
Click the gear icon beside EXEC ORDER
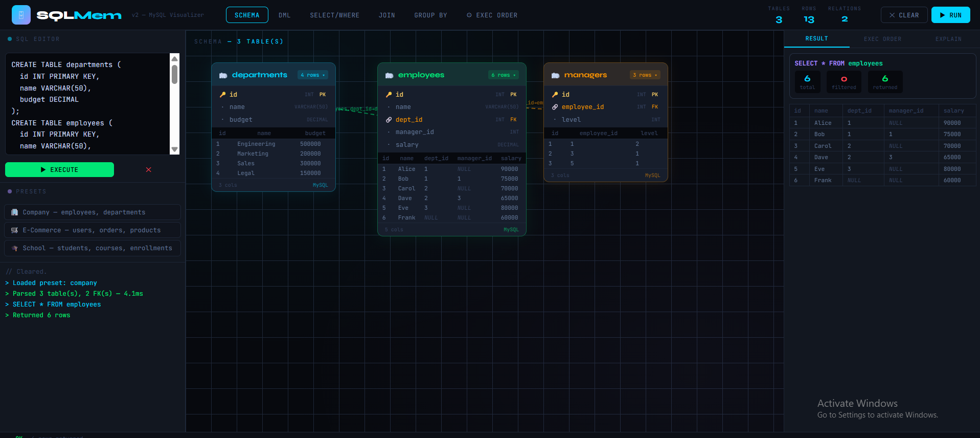click(x=469, y=15)
